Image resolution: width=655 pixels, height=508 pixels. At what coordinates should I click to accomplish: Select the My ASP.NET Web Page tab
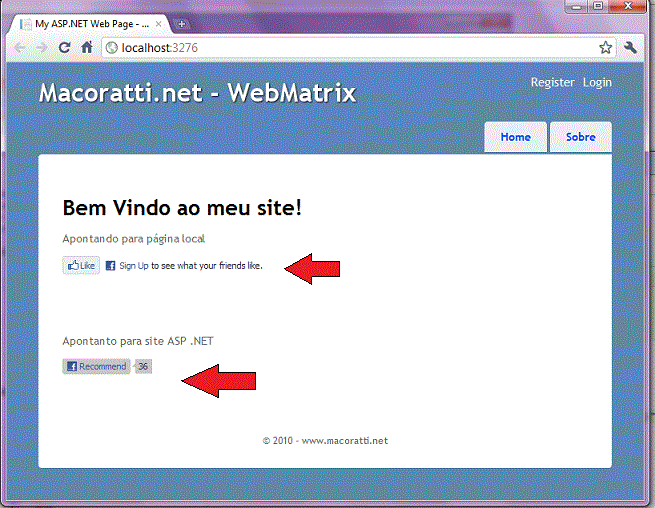click(89, 24)
